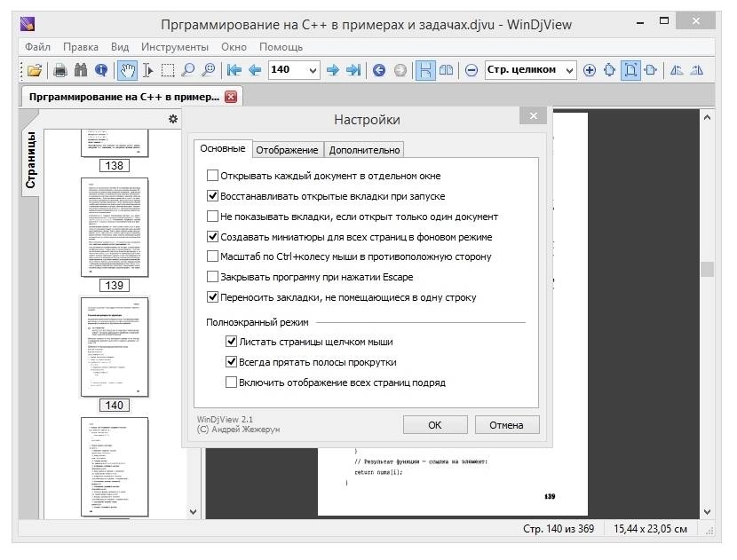This screenshot has height=560, width=737.
Task: Click the document vertical scrollbar thumb
Action: (707, 269)
